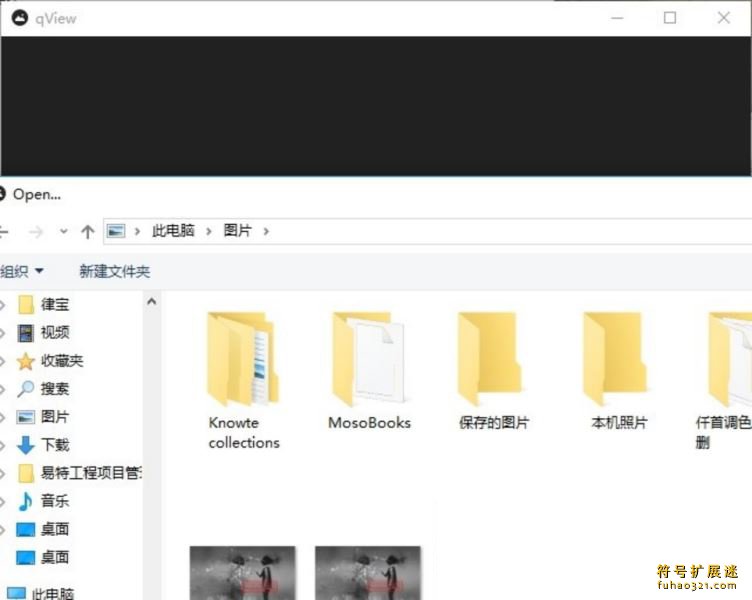The width and height of the screenshot is (752, 600).
Task: Click 新建文件夹 button
Action: 115,271
